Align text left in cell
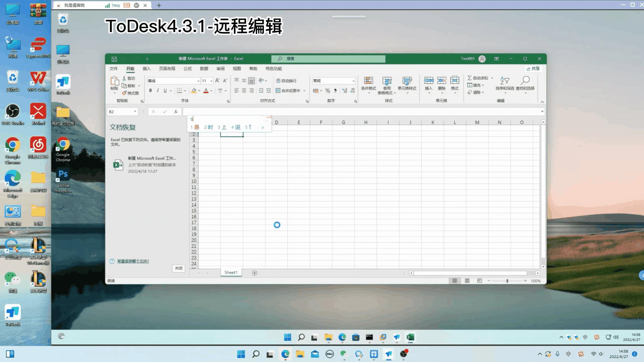 (236, 90)
